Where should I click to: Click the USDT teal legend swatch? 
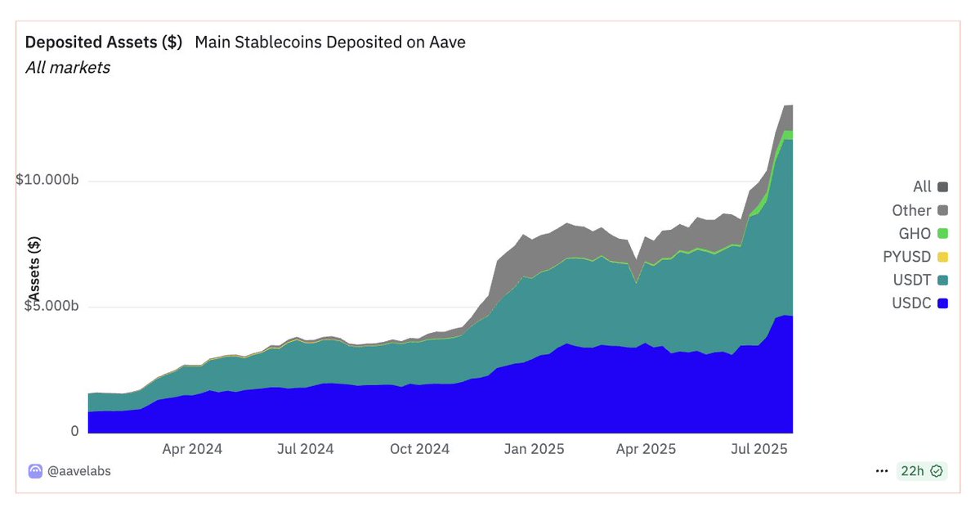(x=942, y=280)
